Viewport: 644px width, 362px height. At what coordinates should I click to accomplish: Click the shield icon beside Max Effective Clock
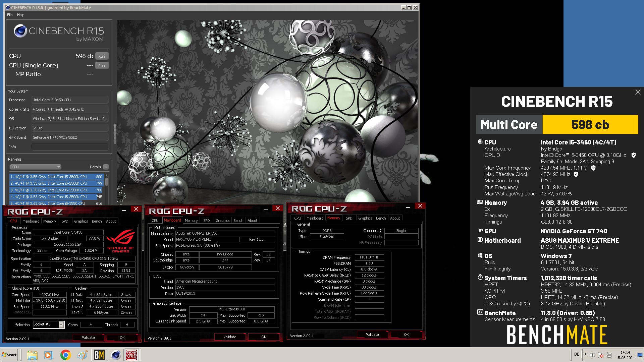[576, 174]
